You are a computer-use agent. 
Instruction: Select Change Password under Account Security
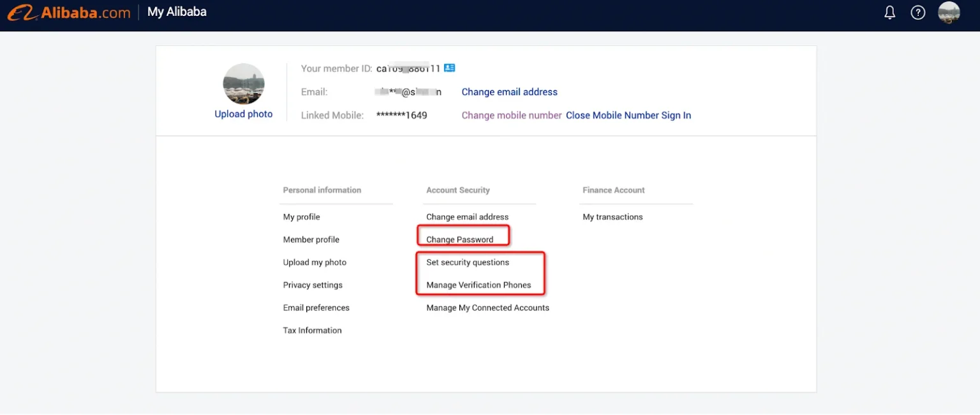(x=459, y=239)
